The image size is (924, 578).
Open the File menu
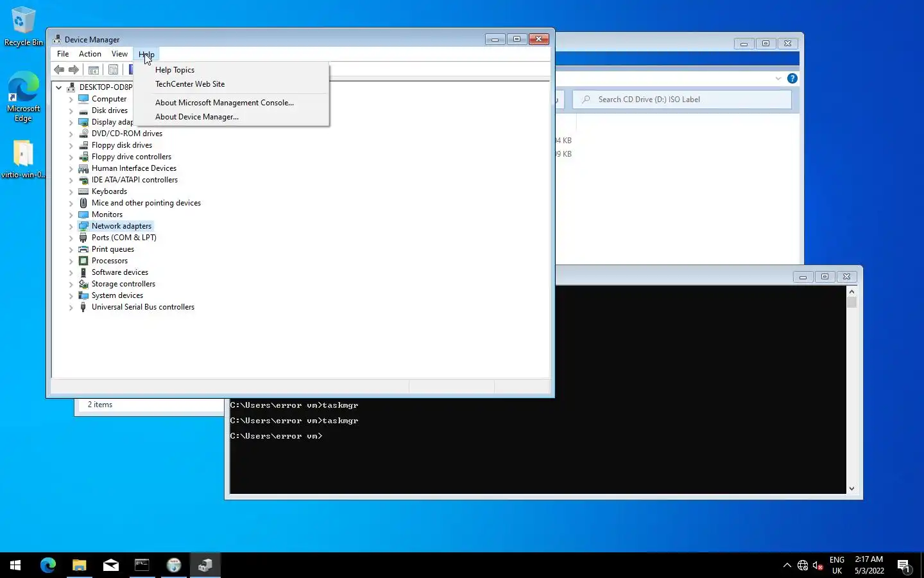click(x=63, y=54)
